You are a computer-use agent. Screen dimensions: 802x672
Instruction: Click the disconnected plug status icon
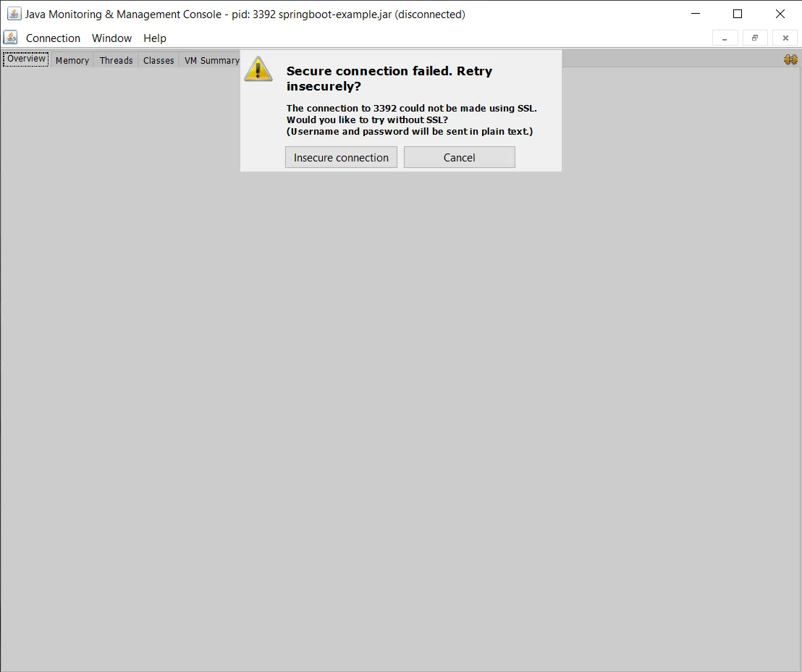[x=790, y=59]
